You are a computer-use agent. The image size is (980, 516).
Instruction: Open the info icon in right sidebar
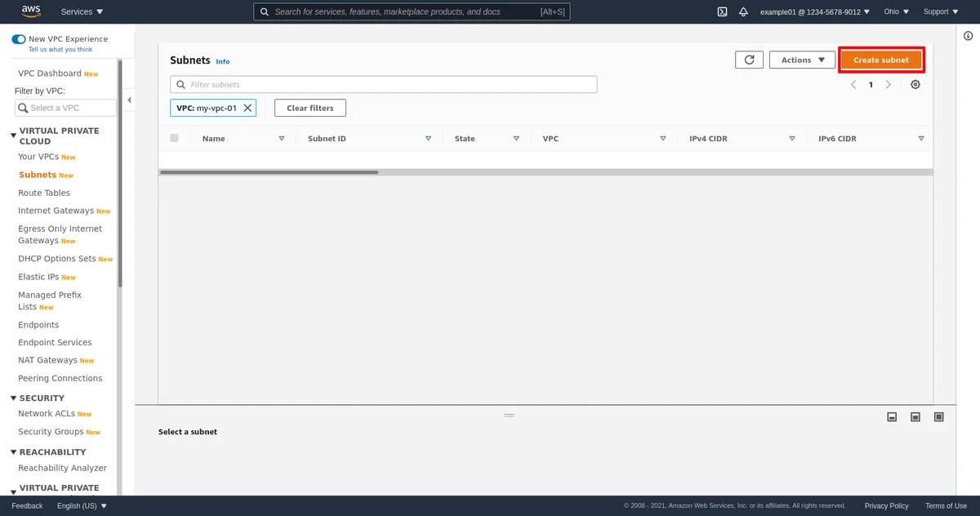point(968,36)
